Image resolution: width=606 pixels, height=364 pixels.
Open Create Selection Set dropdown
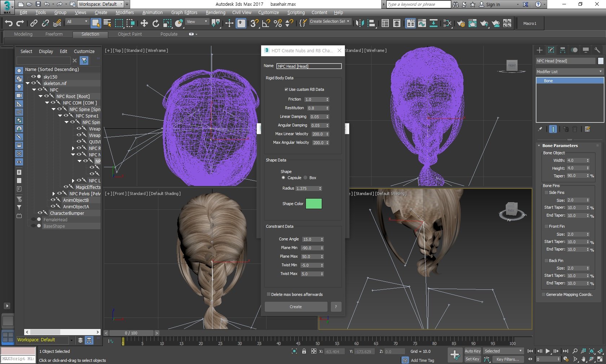(x=330, y=22)
